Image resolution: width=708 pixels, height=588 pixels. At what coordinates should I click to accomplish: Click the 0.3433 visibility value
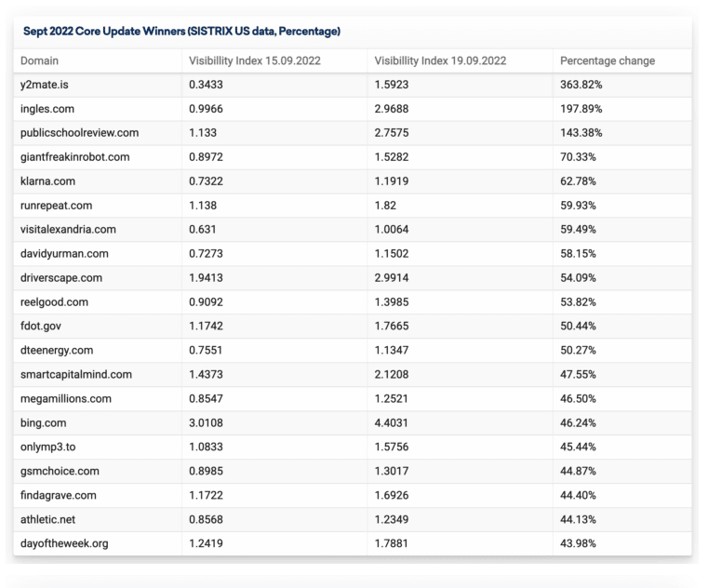coord(206,85)
